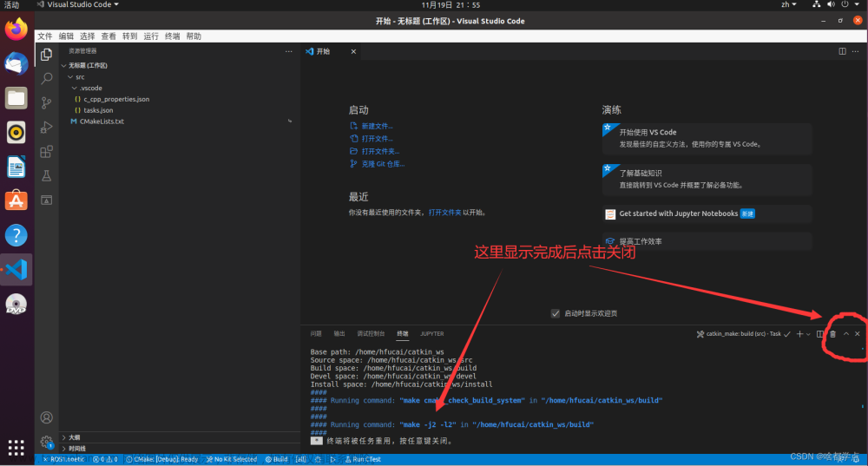Open the 查看 menu
This screenshot has height=466, width=868.
point(108,36)
